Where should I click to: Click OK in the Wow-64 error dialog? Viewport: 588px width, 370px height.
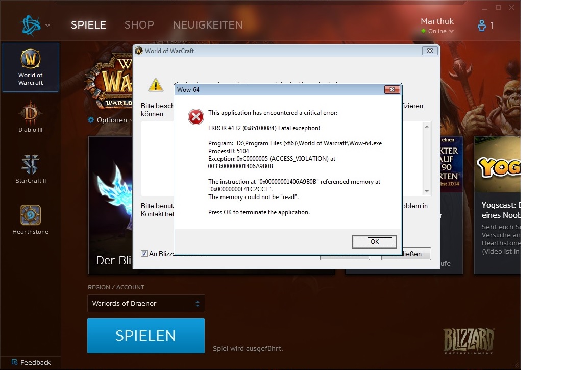tap(374, 242)
